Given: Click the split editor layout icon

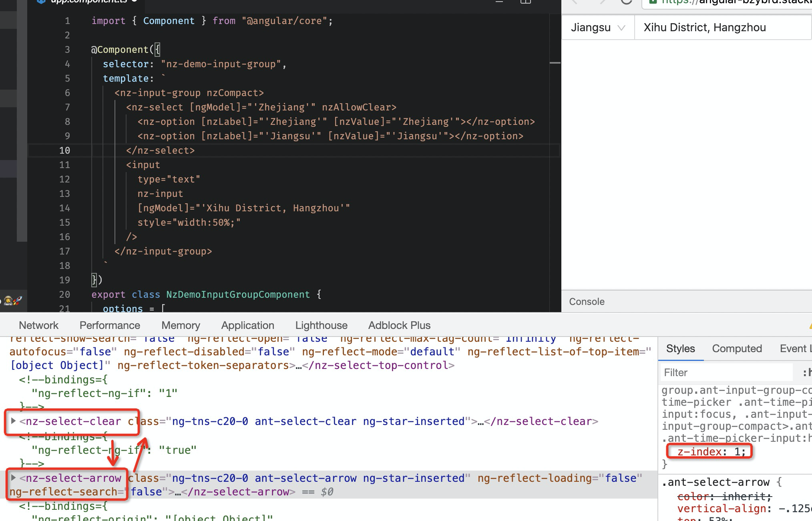Looking at the screenshot, I should tap(525, 2).
